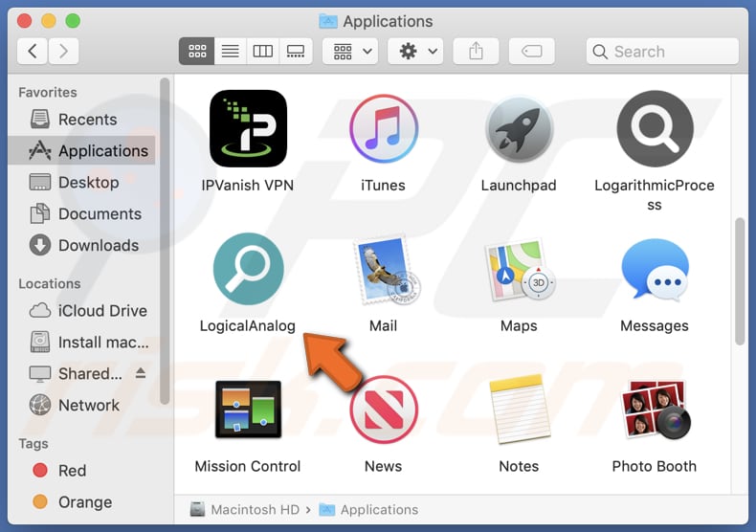Click the Mission Control name label
This screenshot has height=532, width=756.
[248, 466]
